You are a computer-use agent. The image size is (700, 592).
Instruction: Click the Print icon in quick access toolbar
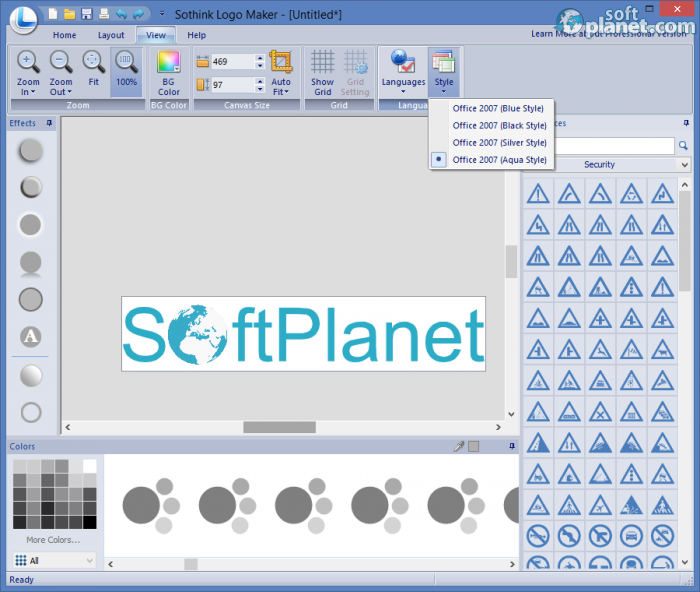coord(104,14)
